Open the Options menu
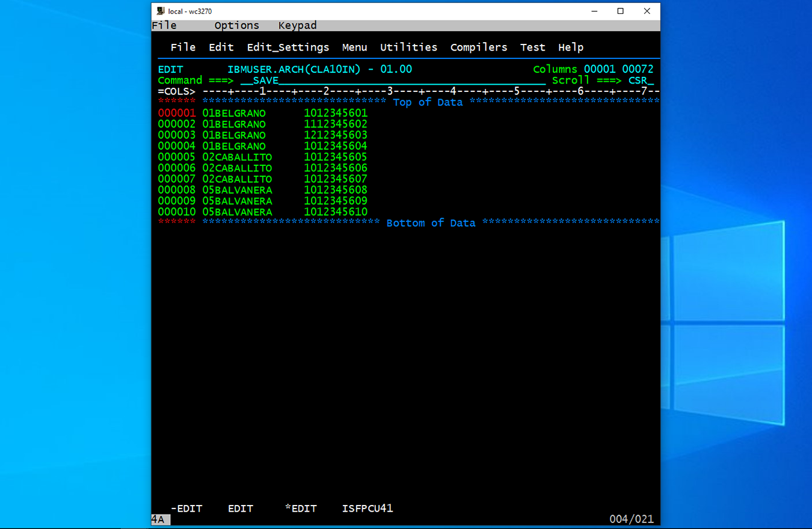This screenshot has height=529, width=812. click(x=236, y=25)
